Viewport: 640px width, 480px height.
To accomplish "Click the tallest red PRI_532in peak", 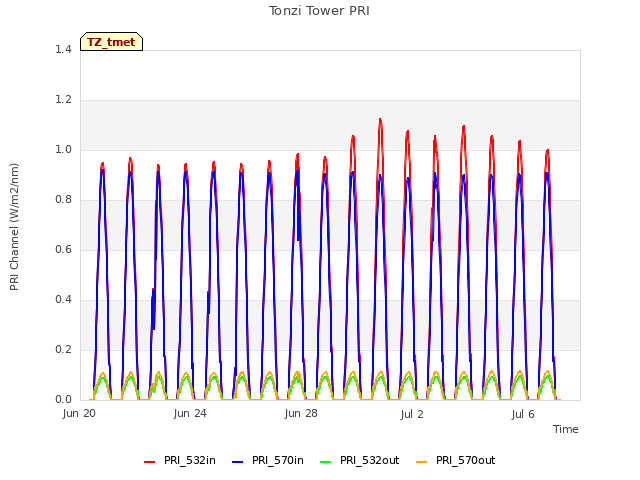I will 380,120.
